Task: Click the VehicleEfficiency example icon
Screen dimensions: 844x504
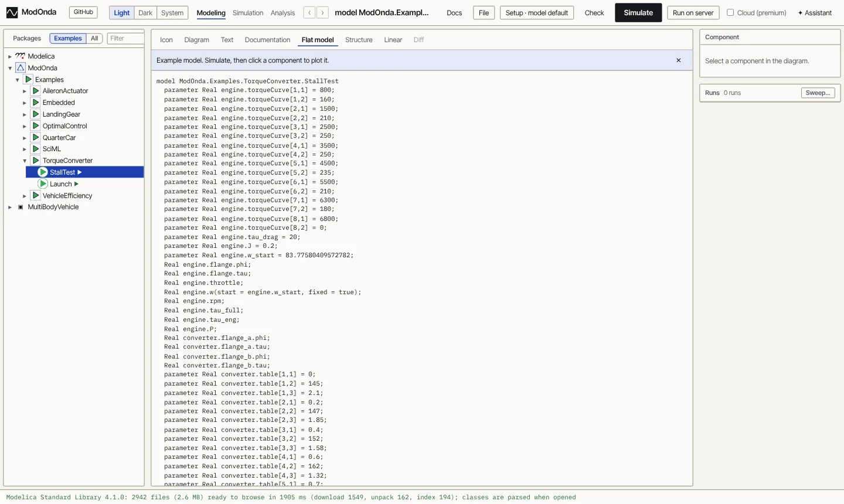Action: click(x=36, y=196)
